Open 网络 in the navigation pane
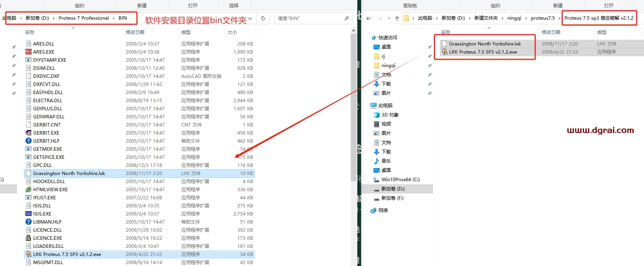Viewport: 644px width, 266px height. [383, 210]
